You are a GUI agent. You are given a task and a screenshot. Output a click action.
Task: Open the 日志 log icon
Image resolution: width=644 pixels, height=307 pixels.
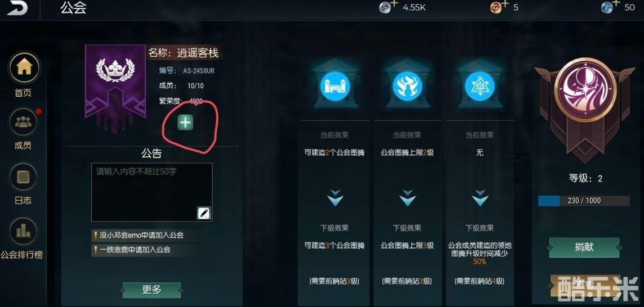(24, 177)
